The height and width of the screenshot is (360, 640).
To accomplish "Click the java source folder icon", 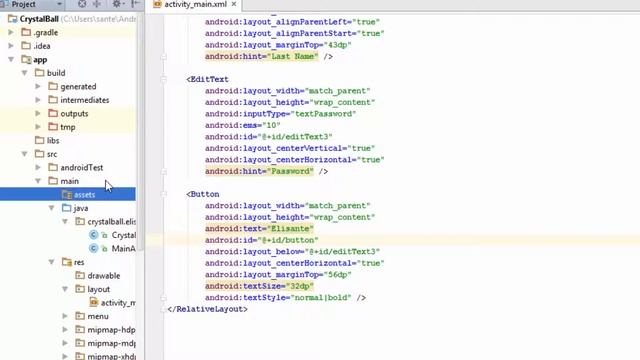I will 67,208.
